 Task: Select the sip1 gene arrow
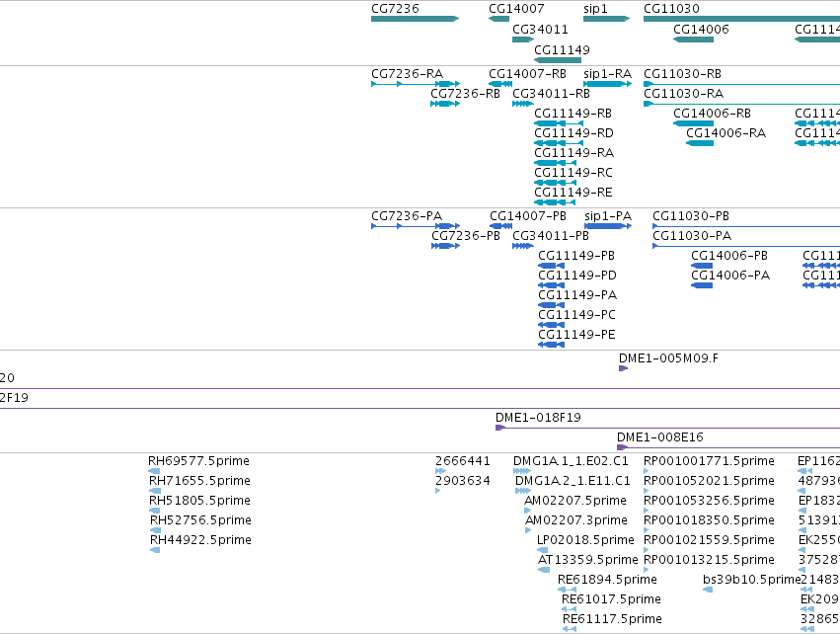pyautogui.click(x=607, y=19)
